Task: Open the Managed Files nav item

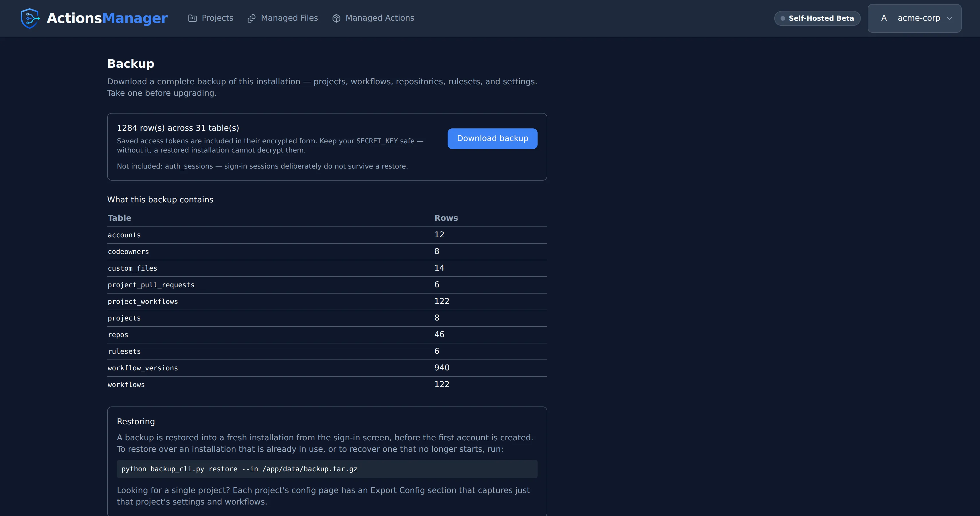Action: [283, 18]
